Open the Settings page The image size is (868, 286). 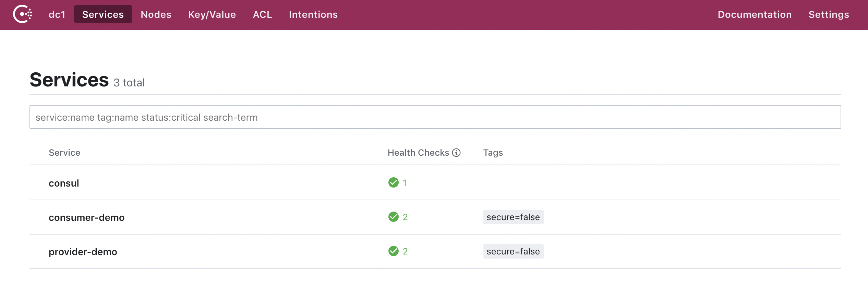829,14
